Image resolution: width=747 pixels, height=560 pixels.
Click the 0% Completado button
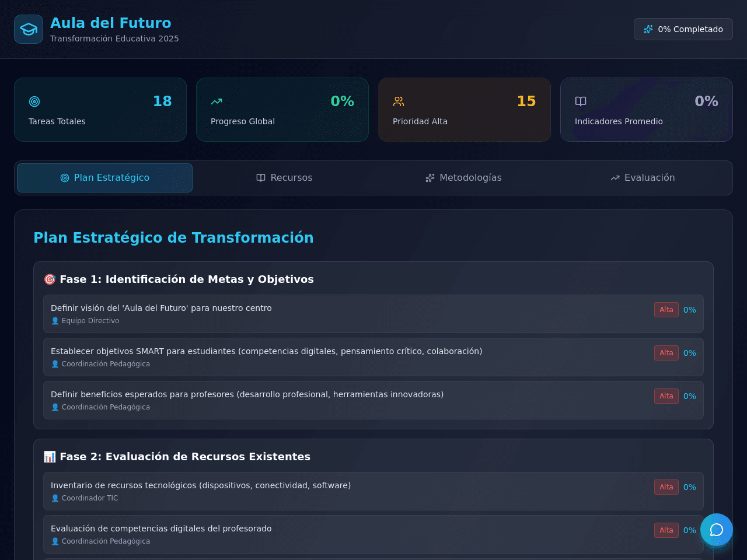click(x=683, y=29)
